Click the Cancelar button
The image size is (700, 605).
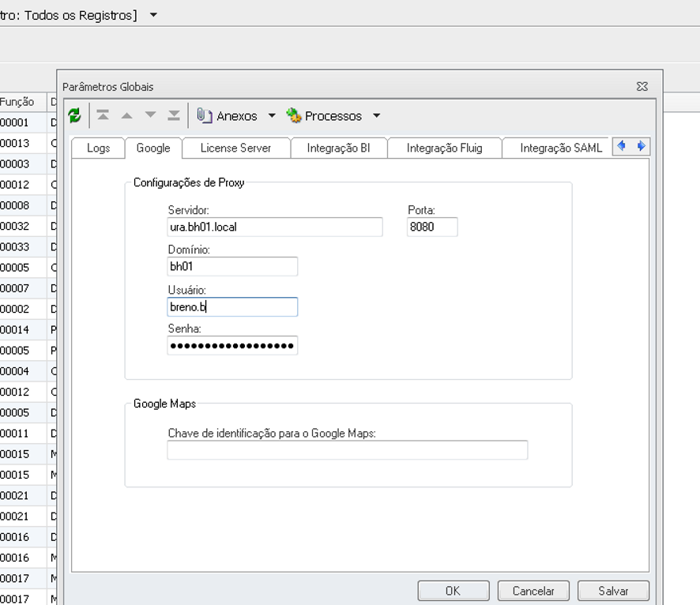(x=533, y=591)
